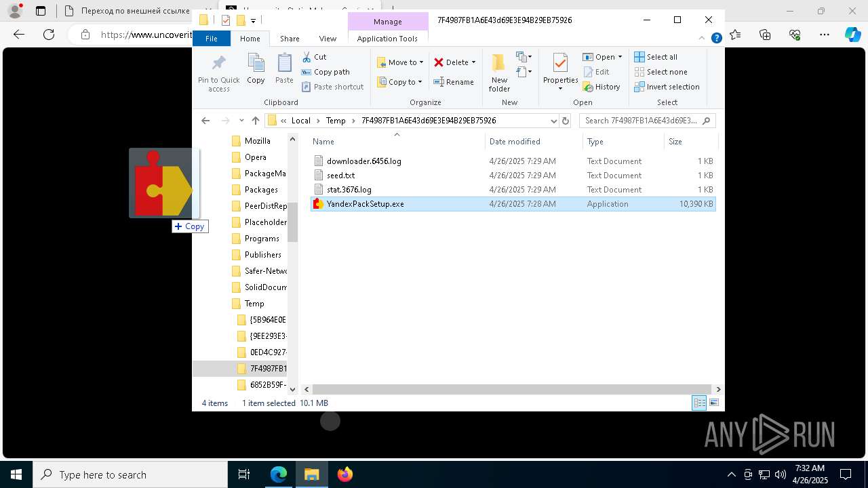
Task: Select Temp folder in navigation tree
Action: tap(254, 304)
